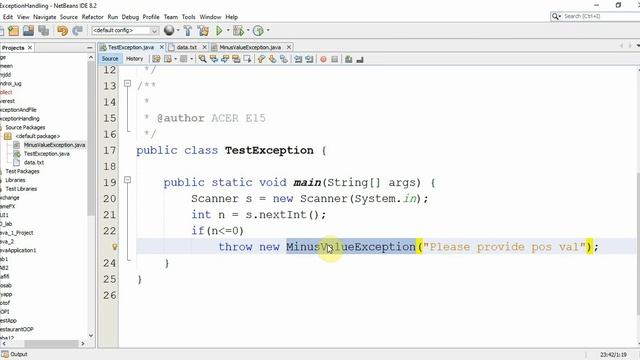The height and width of the screenshot is (360, 640).
Task: Open the Navigate menu
Action: [44, 17]
